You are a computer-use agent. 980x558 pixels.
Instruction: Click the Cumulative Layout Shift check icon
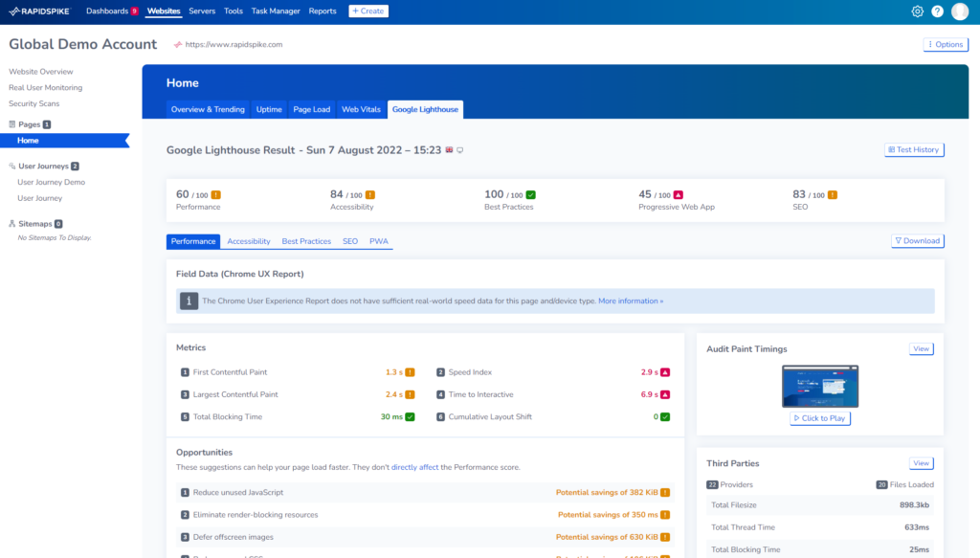(665, 416)
